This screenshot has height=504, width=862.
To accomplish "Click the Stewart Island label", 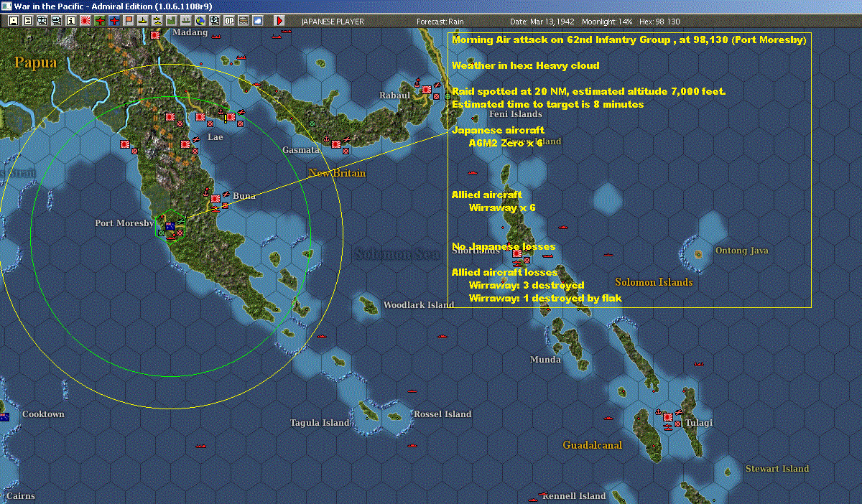I will [x=777, y=469].
